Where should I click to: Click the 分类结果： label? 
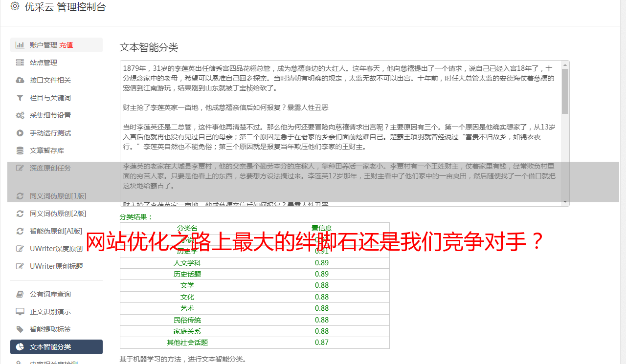136,217
